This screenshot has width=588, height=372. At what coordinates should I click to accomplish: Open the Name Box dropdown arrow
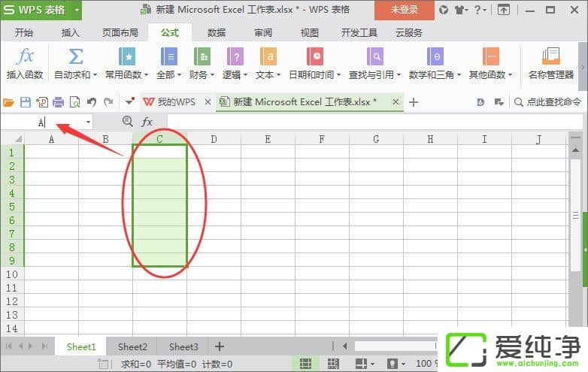pyautogui.click(x=88, y=122)
